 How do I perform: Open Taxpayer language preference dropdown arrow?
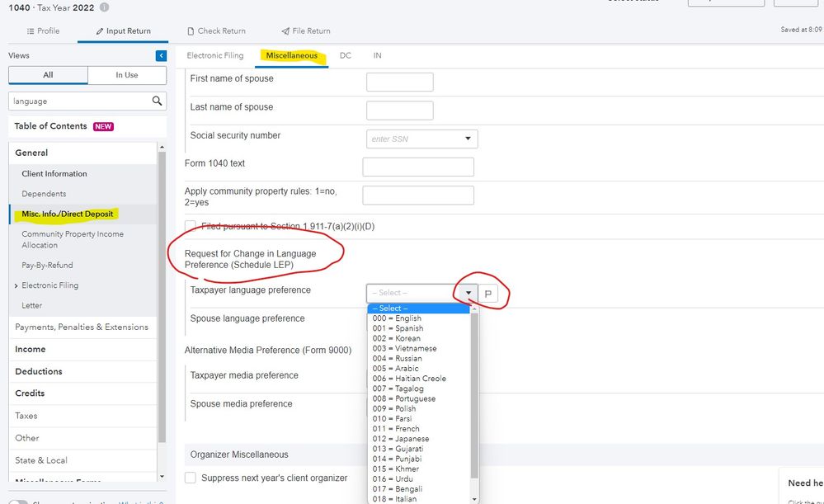[x=469, y=293]
